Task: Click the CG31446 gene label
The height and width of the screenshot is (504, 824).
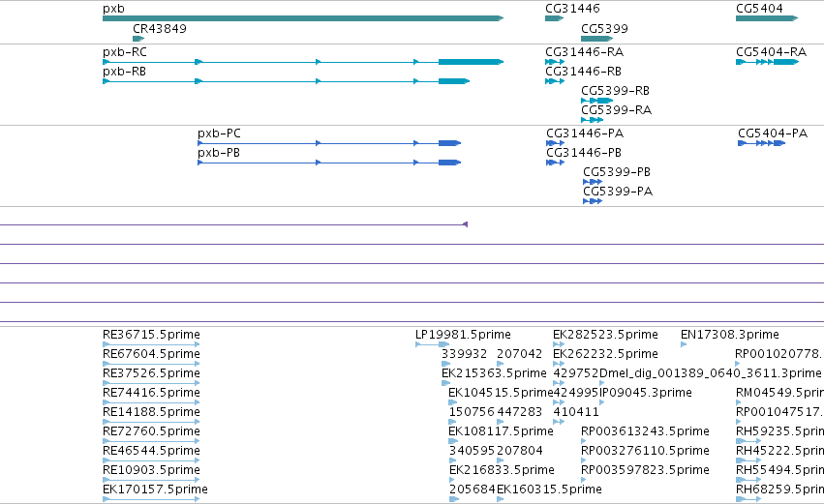Action: pyautogui.click(x=572, y=9)
